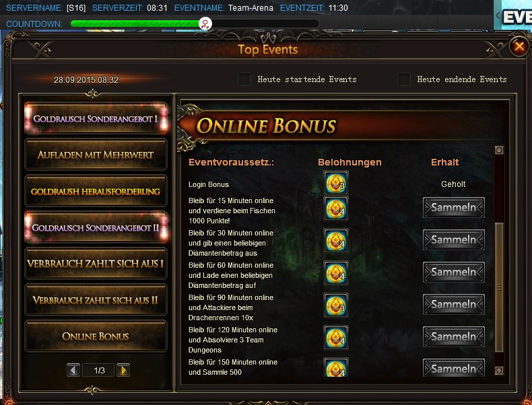
Task: Click the 120 Minuten Team Dungeons reward icon
Action: (x=335, y=337)
